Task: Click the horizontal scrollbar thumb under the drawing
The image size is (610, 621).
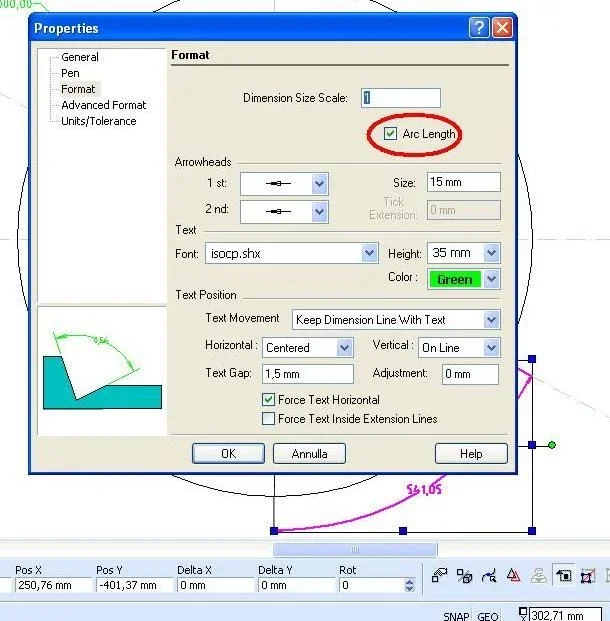Action: click(355, 549)
